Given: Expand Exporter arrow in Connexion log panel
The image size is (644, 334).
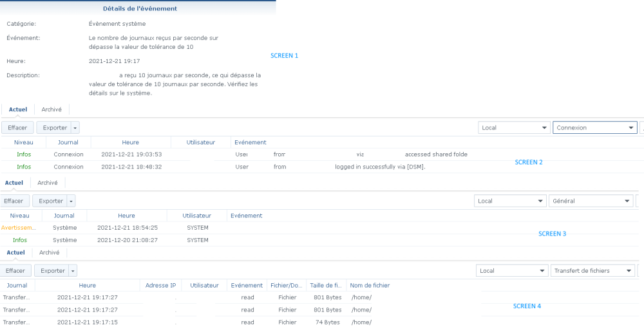Looking at the screenshot, I should [75, 128].
